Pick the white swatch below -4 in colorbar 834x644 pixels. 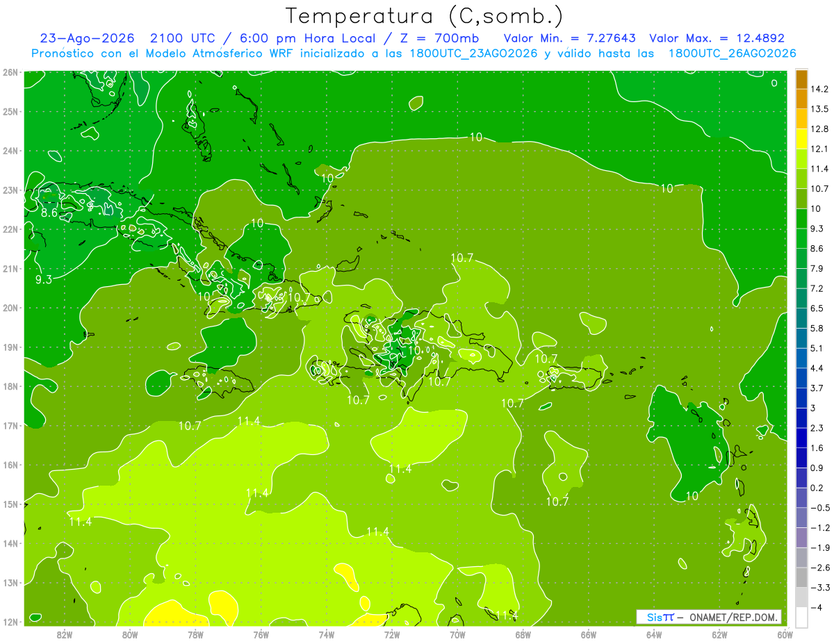801,617
